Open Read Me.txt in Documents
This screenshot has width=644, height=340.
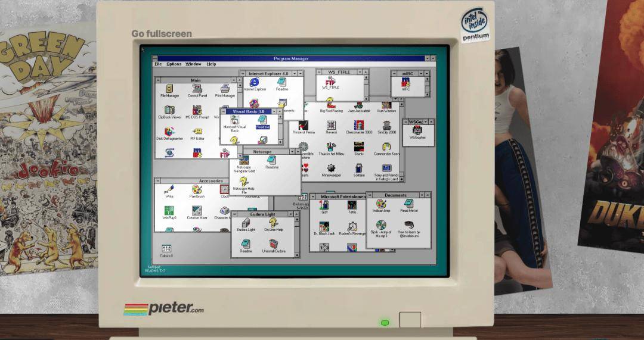tap(408, 206)
